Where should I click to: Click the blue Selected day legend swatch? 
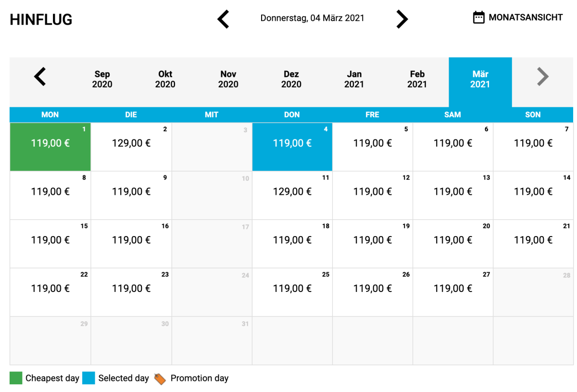coord(88,378)
